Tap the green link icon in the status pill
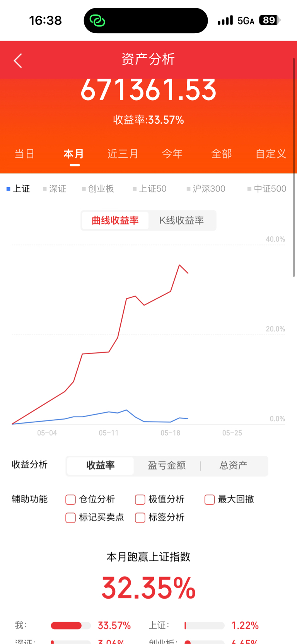 click(x=97, y=20)
